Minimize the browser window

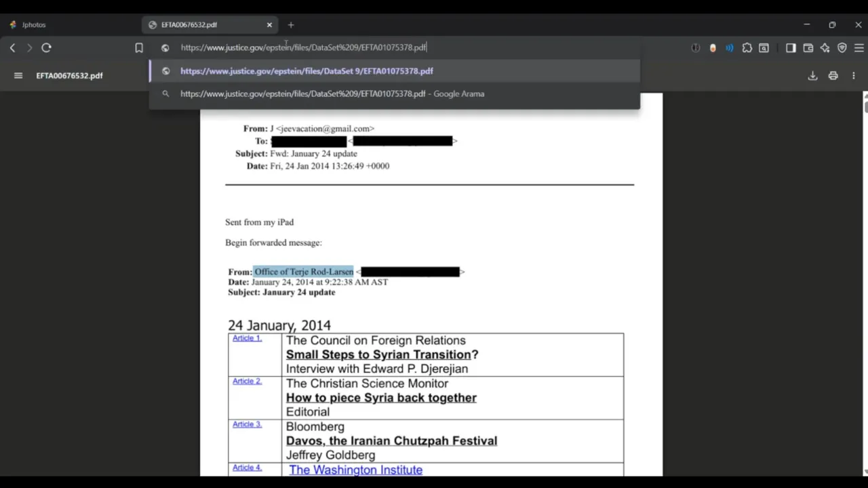807,25
